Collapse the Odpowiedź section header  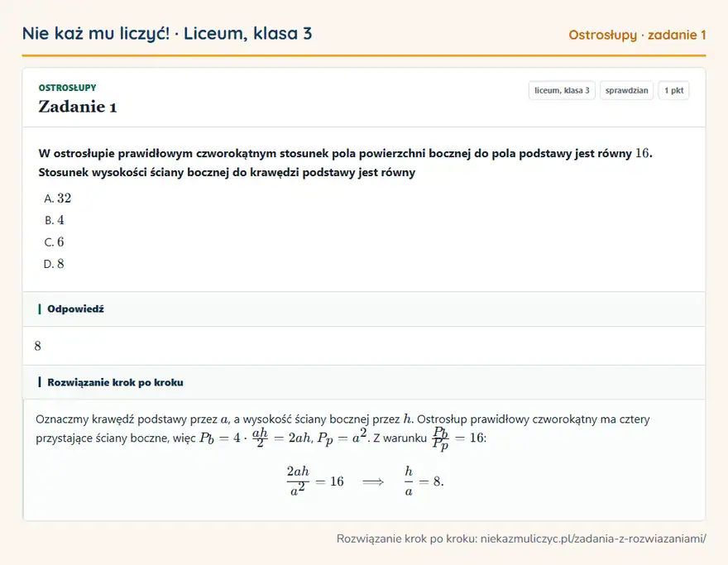[x=364, y=309]
